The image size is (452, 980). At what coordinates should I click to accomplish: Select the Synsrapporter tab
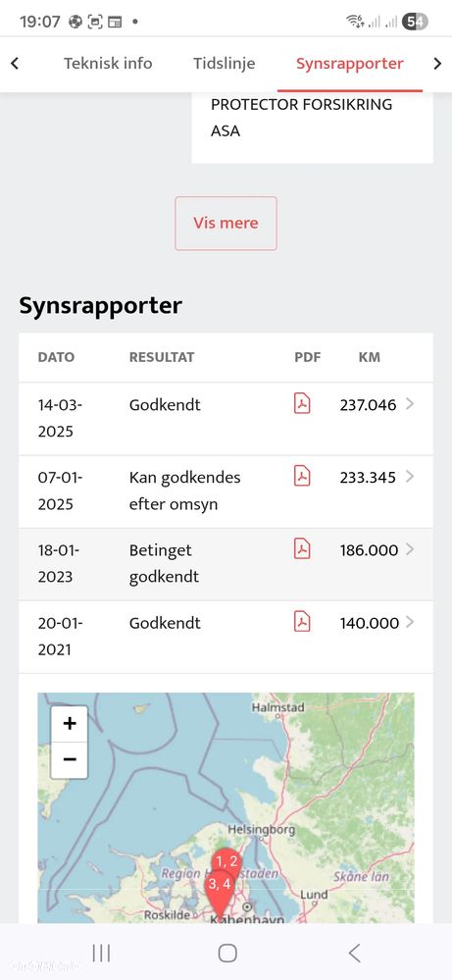[x=350, y=64]
